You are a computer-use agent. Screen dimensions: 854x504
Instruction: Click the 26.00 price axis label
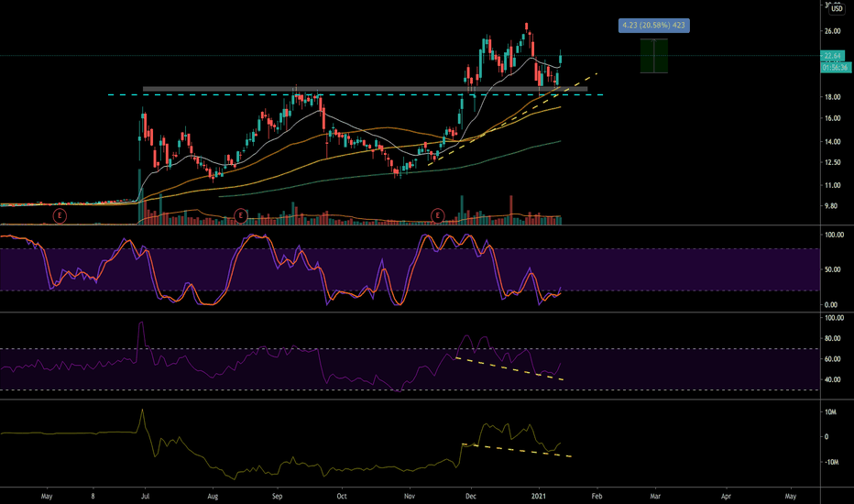tap(832, 31)
